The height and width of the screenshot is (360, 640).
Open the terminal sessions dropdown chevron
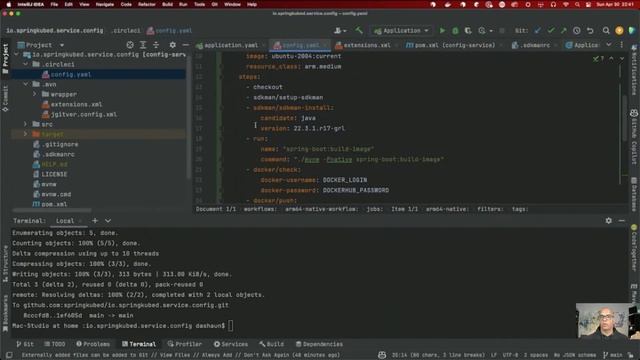[108, 220]
